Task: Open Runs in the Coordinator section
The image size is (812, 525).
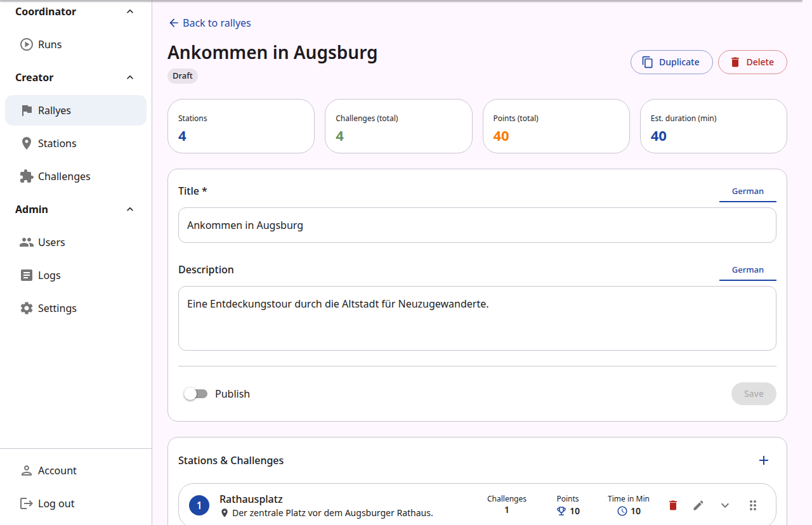Action: click(75, 44)
